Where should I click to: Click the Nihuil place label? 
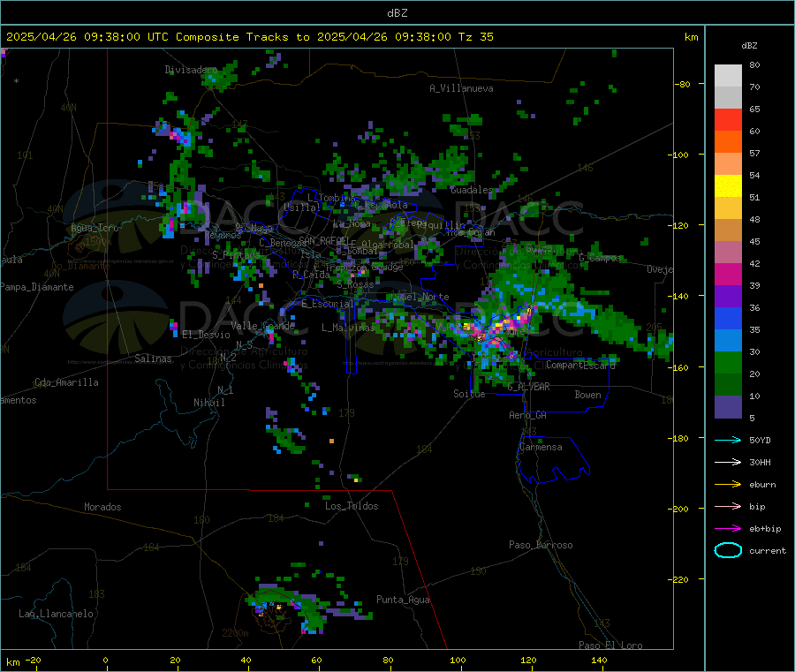tap(208, 403)
